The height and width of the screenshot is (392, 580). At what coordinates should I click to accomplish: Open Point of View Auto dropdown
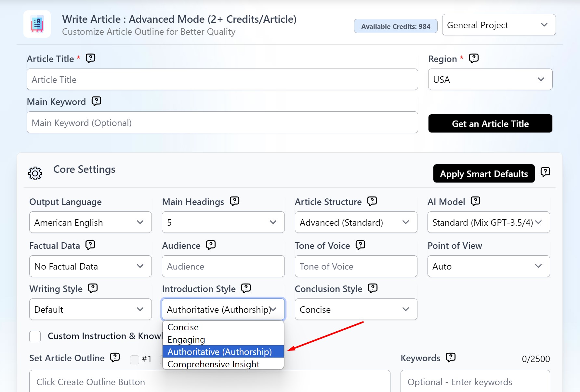(489, 266)
